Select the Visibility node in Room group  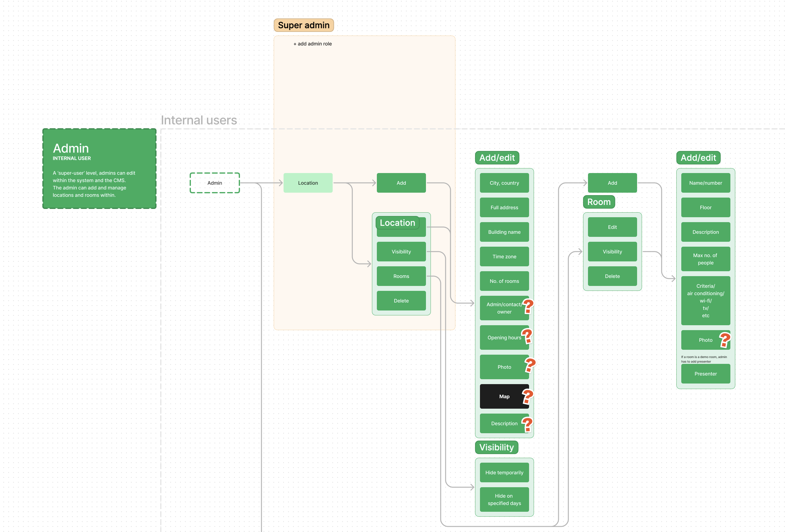(x=613, y=252)
